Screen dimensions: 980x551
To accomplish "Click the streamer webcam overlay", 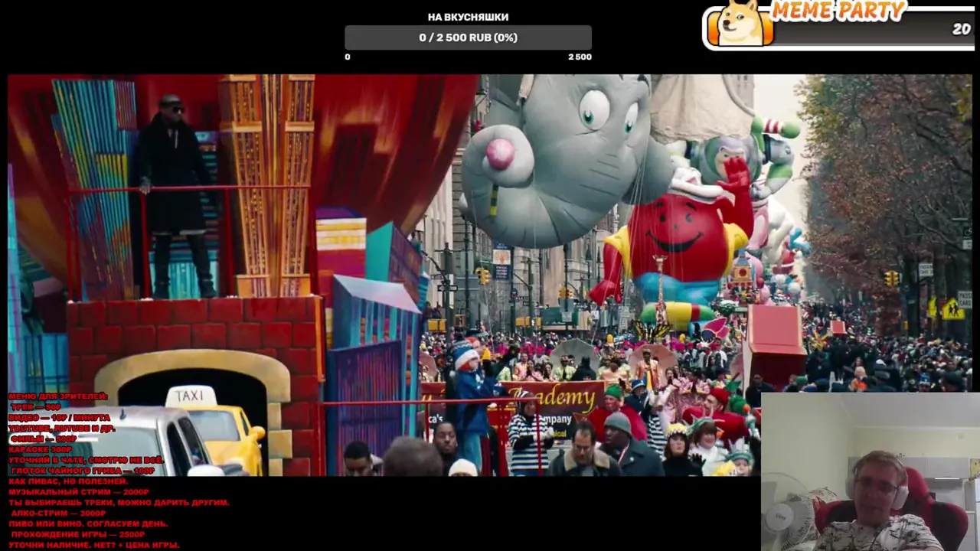I will [x=871, y=471].
